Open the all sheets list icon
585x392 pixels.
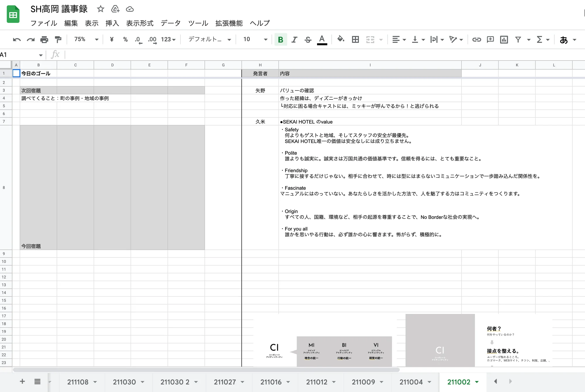(37, 381)
